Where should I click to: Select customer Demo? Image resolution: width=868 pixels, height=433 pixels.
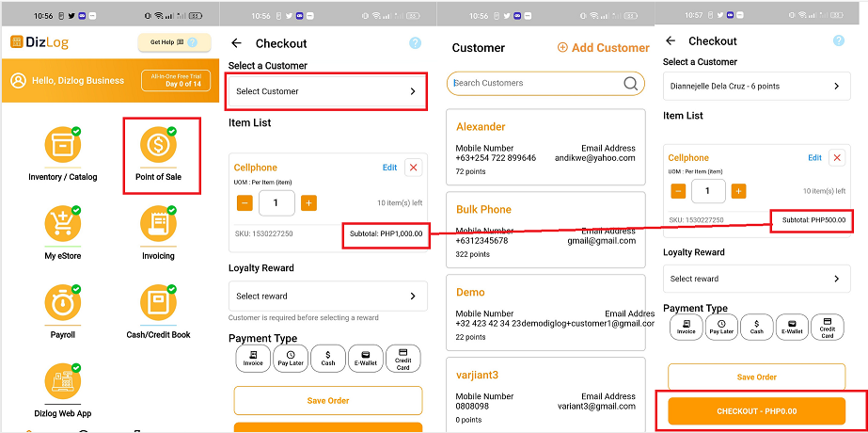pos(545,313)
